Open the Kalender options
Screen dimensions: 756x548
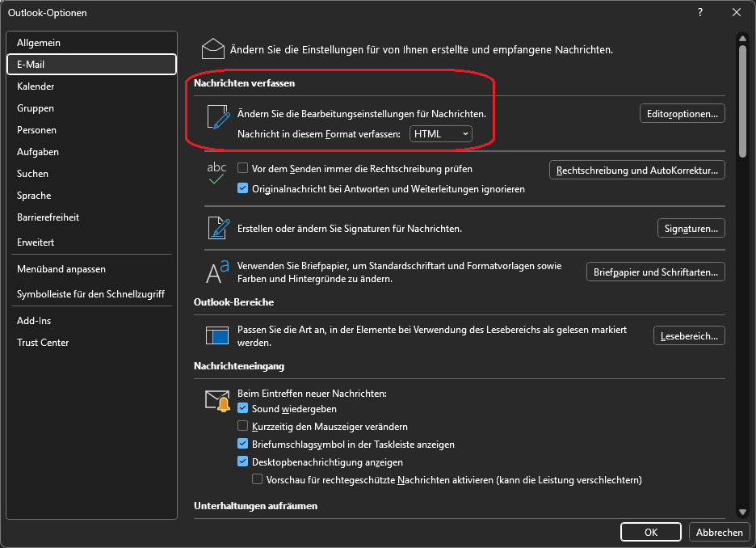91,86
